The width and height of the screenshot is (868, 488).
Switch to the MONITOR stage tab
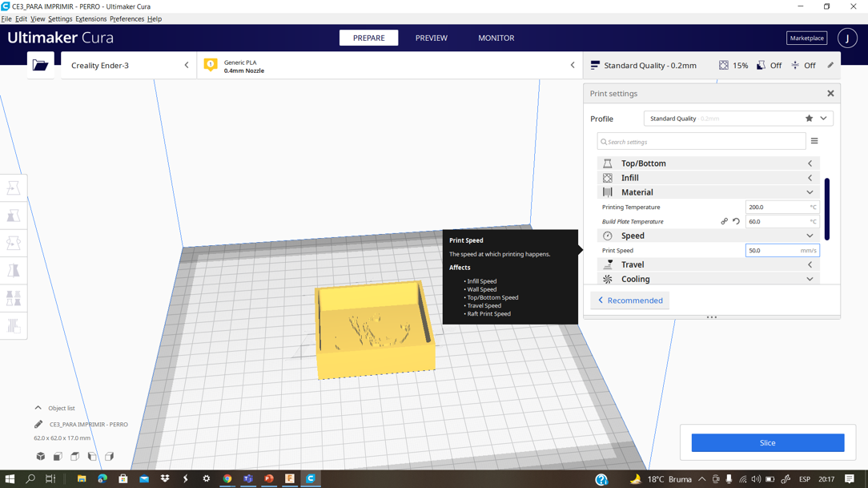pyautogui.click(x=496, y=38)
